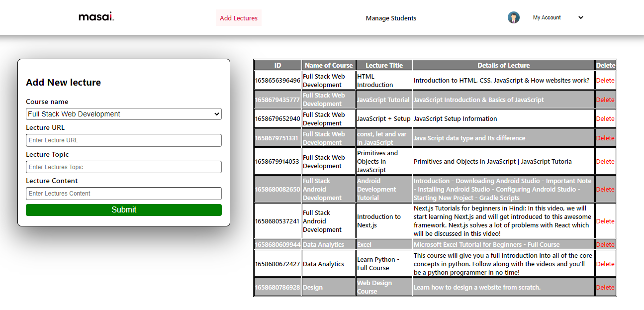
Task: Submit the new lecture form
Action: 124,210
